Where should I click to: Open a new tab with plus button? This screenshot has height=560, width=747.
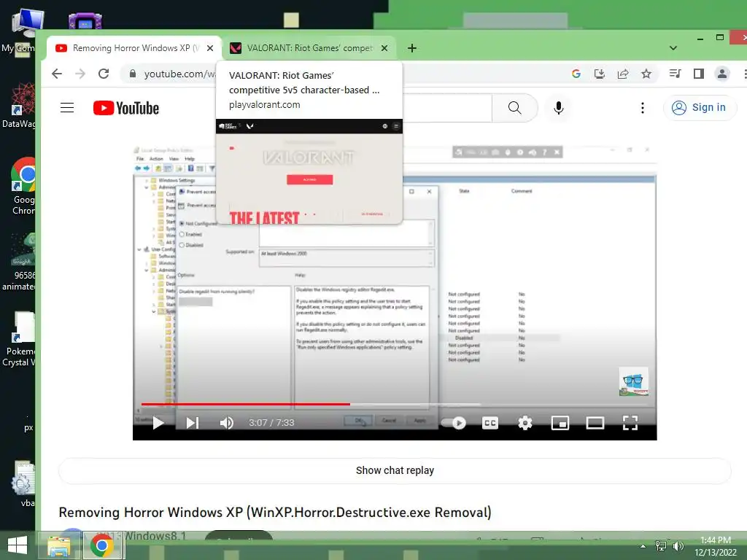click(412, 48)
